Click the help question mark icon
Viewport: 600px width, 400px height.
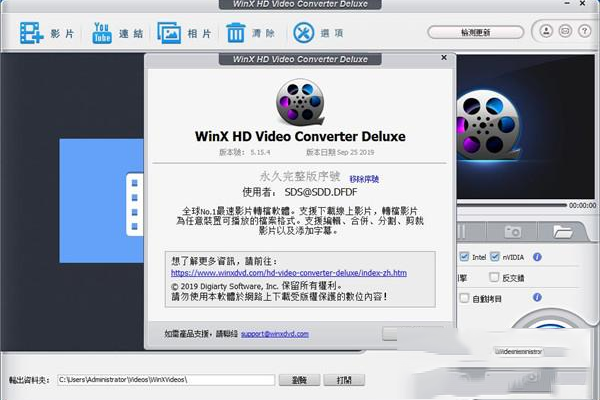coord(584,31)
